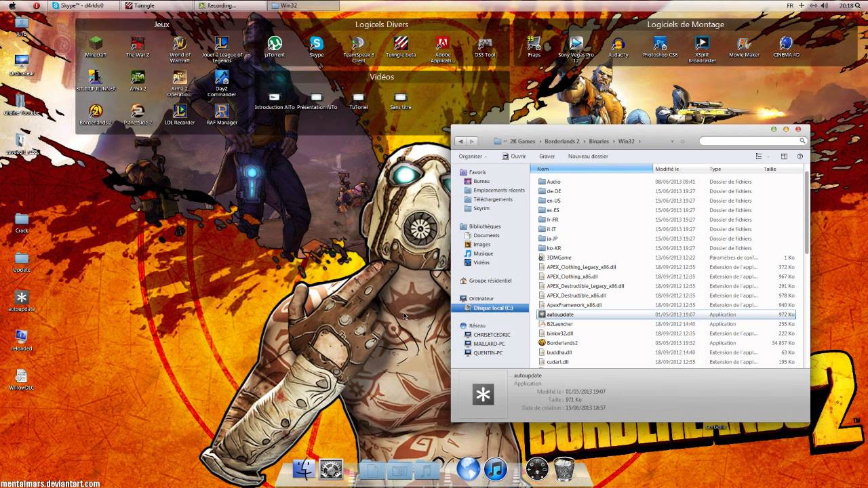Click the Graver toolbar button
This screenshot has height=488, width=868.
tap(547, 156)
